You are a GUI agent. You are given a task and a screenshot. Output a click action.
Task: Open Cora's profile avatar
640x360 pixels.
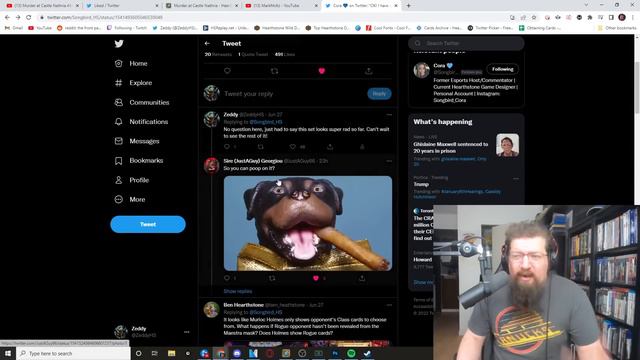click(x=422, y=70)
